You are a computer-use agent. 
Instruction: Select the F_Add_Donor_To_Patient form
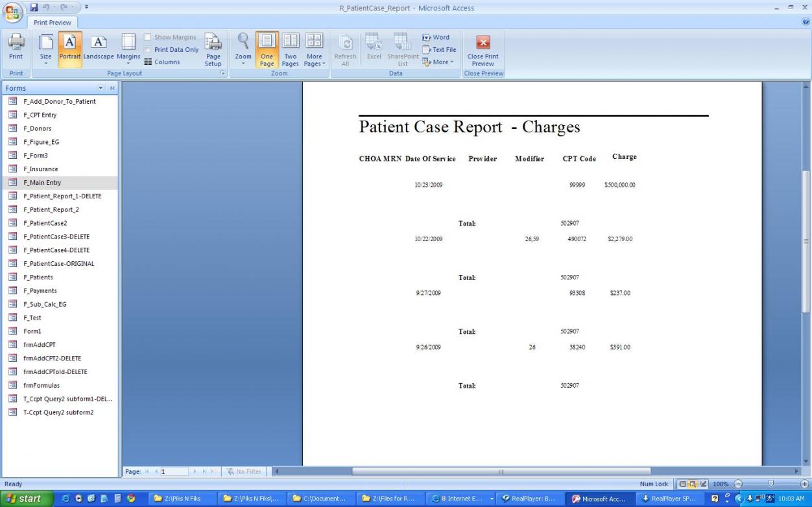click(60, 101)
